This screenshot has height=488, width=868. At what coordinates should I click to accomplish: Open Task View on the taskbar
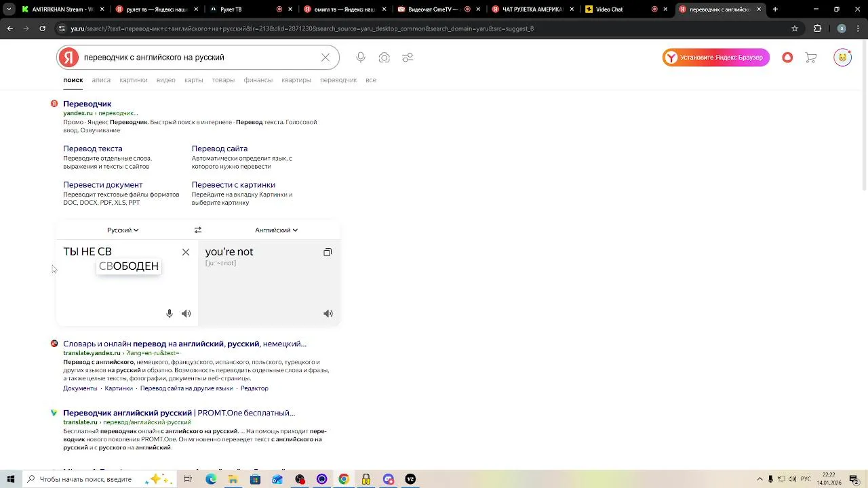(x=188, y=479)
